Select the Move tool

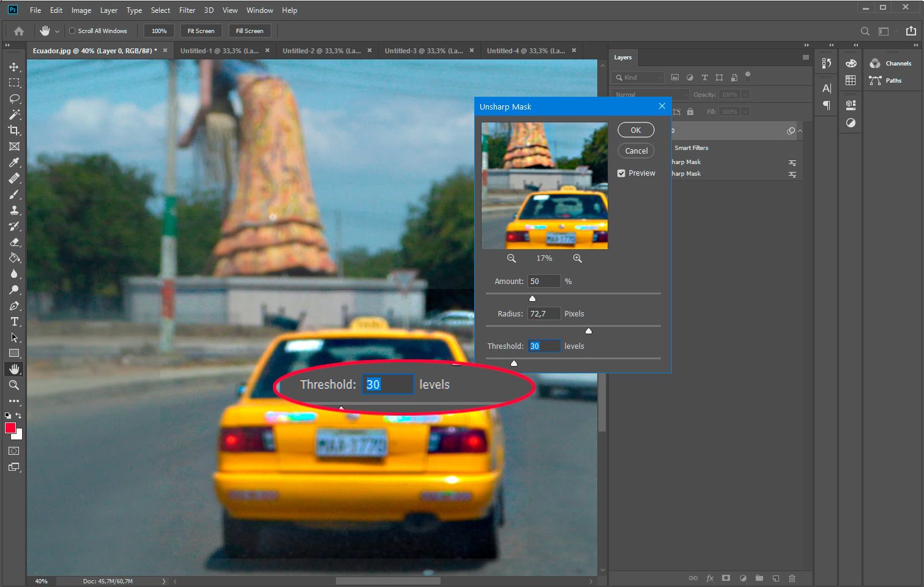tap(13, 67)
